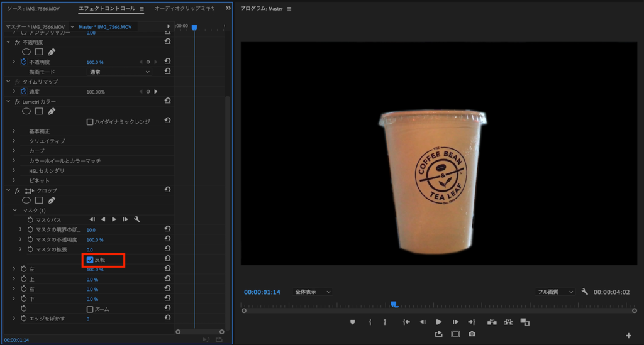This screenshot has width=644, height=345.
Task: Uncheck the 反転 mask checkbox
Action: [90, 260]
